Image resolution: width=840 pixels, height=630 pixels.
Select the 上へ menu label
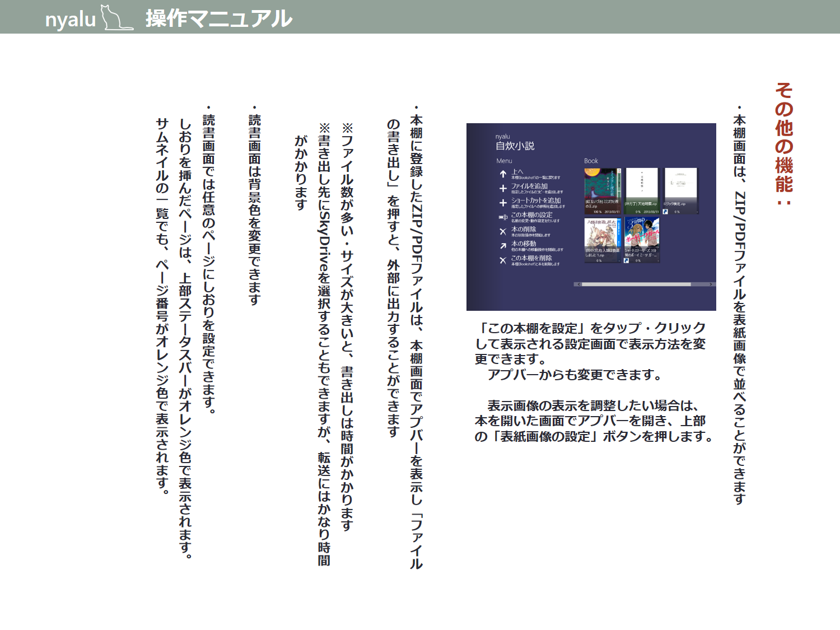pos(517,171)
